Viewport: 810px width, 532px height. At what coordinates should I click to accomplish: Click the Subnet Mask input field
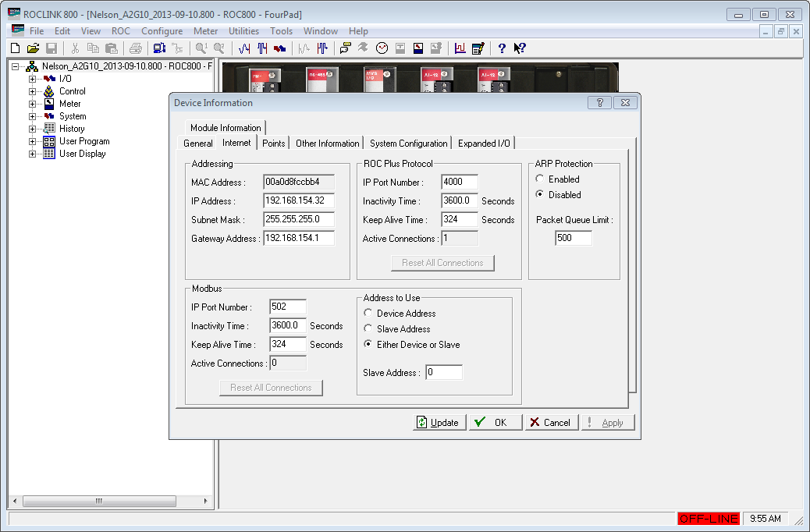tap(299, 219)
